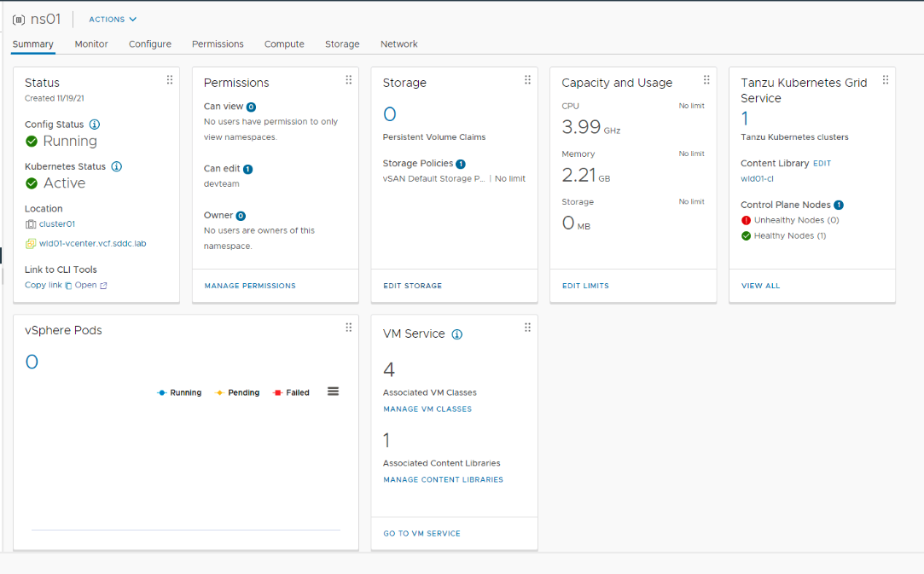Toggle Failed series in pods legend
Image resolution: width=924 pixels, height=574 pixels.
(291, 393)
